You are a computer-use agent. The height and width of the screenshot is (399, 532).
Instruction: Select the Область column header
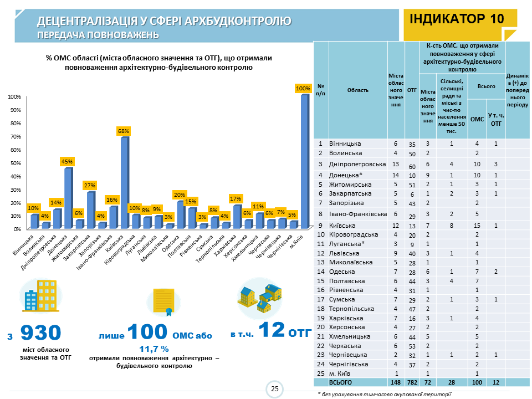[358, 89]
